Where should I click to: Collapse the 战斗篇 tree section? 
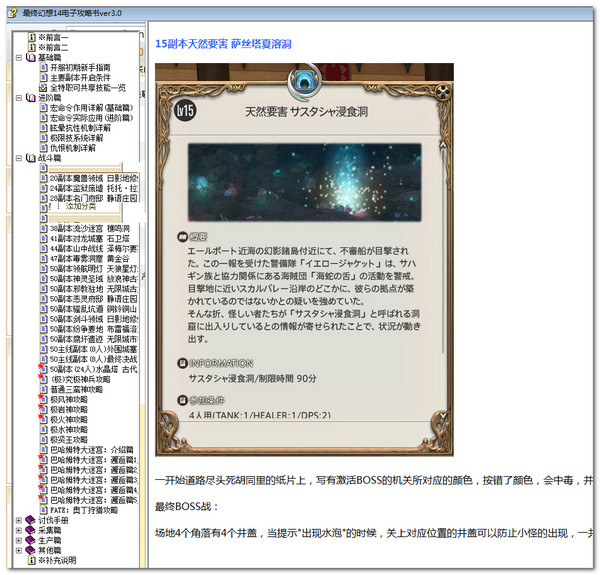[19, 158]
